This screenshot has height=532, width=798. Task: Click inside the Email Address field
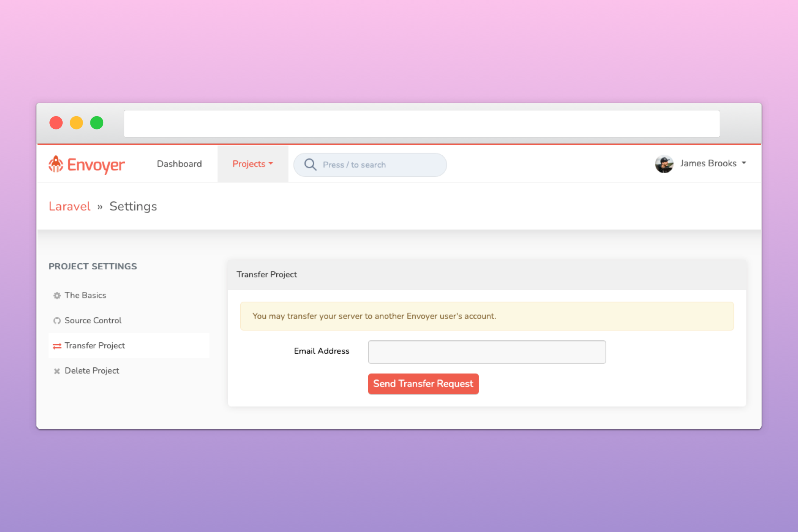tap(486, 352)
